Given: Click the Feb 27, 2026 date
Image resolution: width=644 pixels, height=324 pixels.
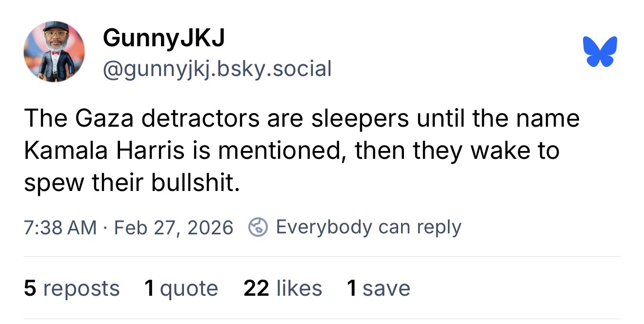Looking at the screenshot, I should coord(173,228).
